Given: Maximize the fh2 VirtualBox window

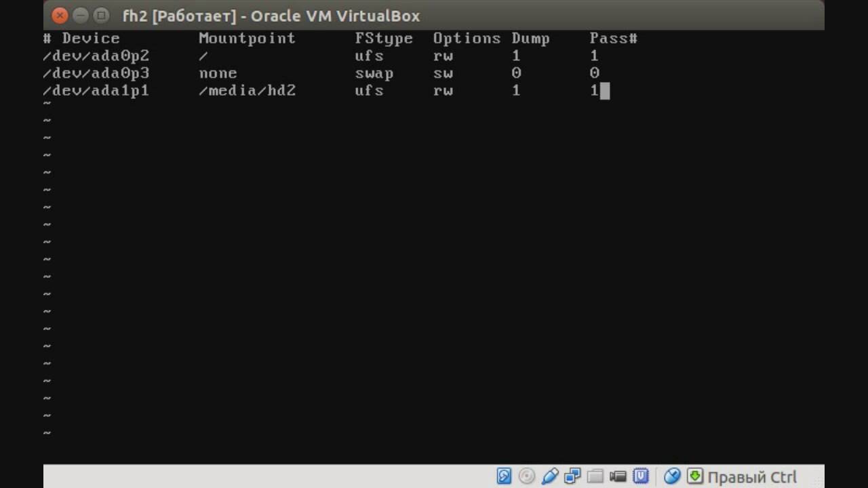Looking at the screenshot, I should 100,15.
